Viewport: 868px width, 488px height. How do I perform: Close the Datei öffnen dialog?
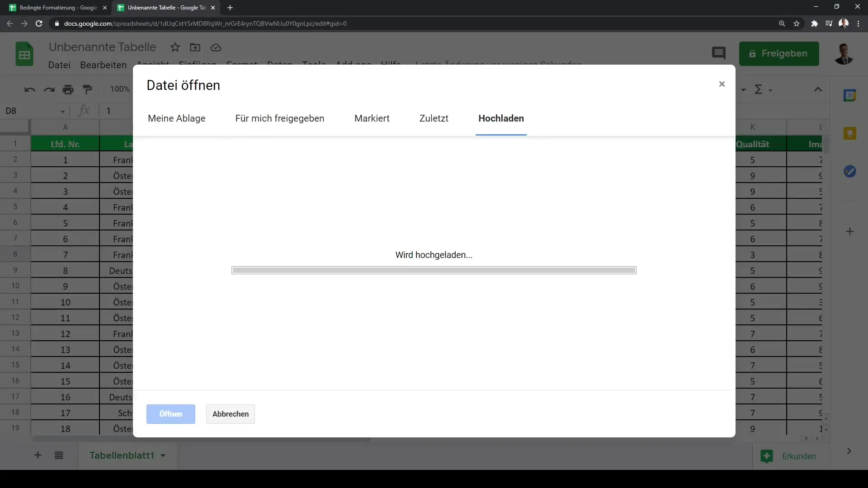[722, 84]
